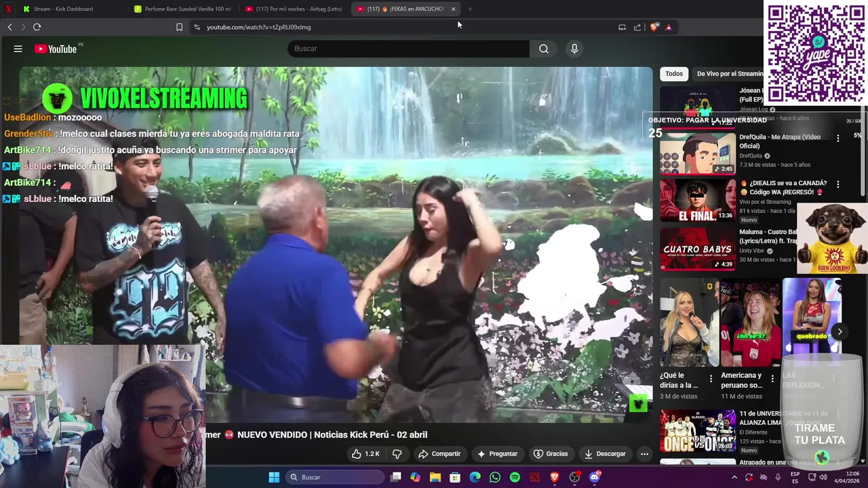Open Maluma Cuatro Babys video thumbnail

pyautogui.click(x=698, y=249)
